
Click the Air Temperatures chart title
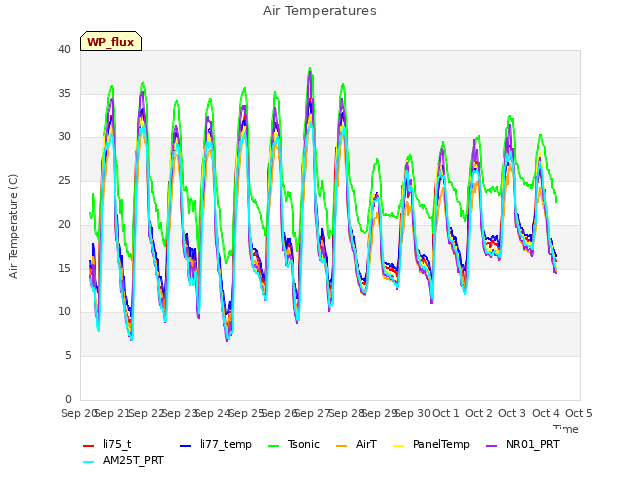320,11
